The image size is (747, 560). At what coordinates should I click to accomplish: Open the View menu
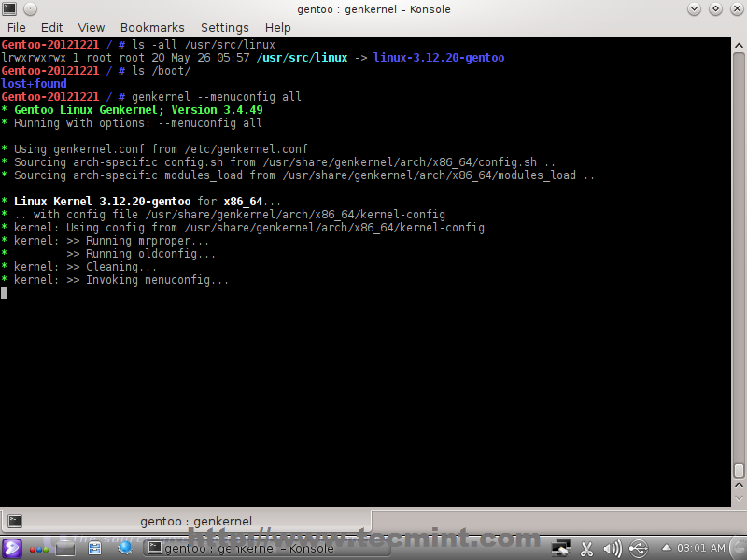coord(91,28)
